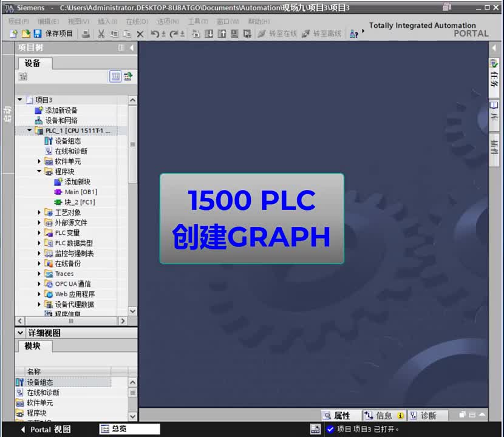
Task: Click the 总览 taskbar button
Action: tap(129, 429)
